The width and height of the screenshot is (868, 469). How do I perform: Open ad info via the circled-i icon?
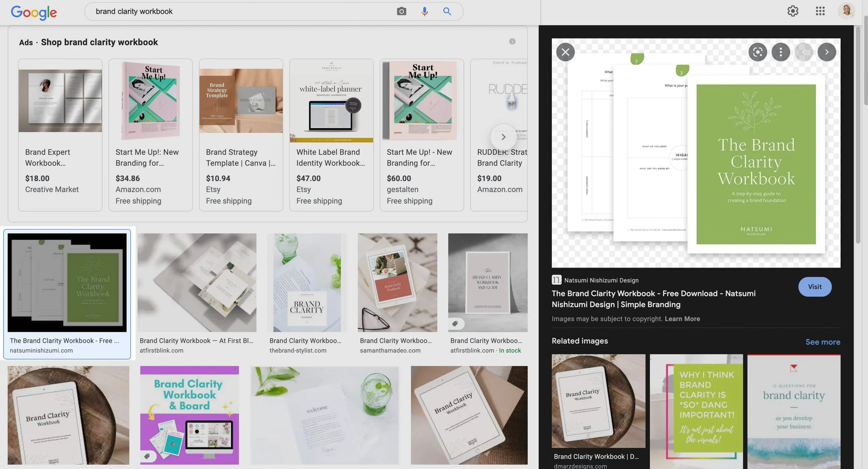512,41
